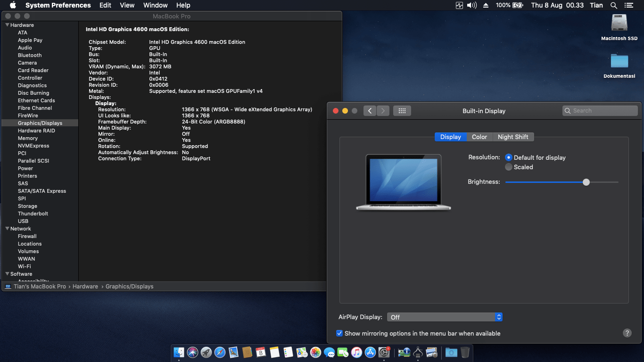Click the help question mark button
The image size is (644, 362).
(627, 333)
